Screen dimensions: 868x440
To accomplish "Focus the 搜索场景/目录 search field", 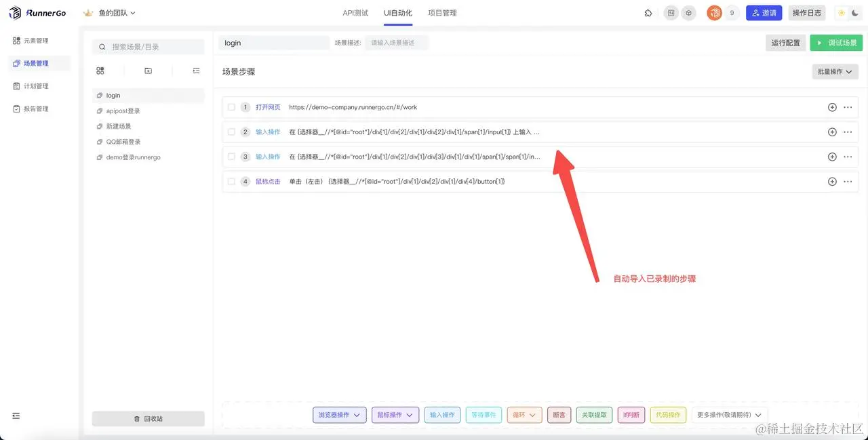I will click(x=149, y=47).
